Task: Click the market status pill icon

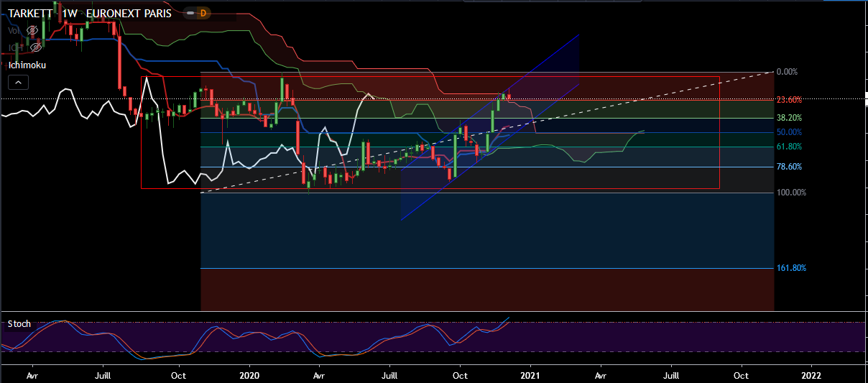Action: click(x=189, y=13)
